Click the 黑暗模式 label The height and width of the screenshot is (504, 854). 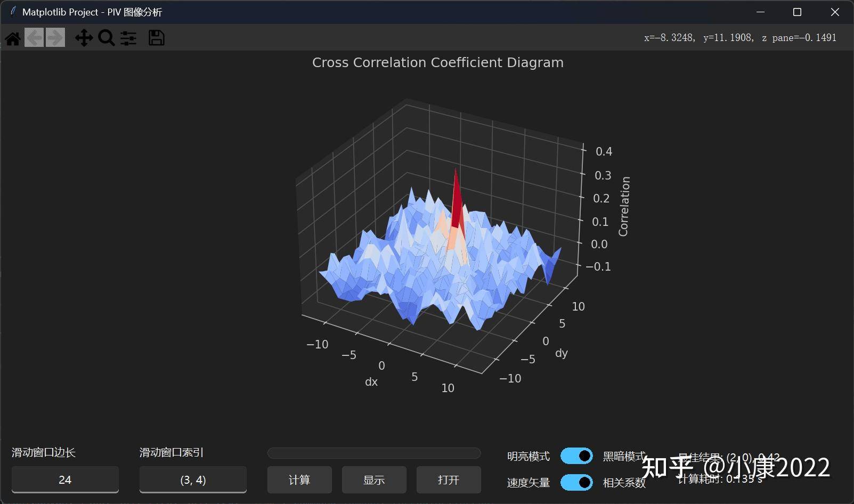[x=624, y=456]
